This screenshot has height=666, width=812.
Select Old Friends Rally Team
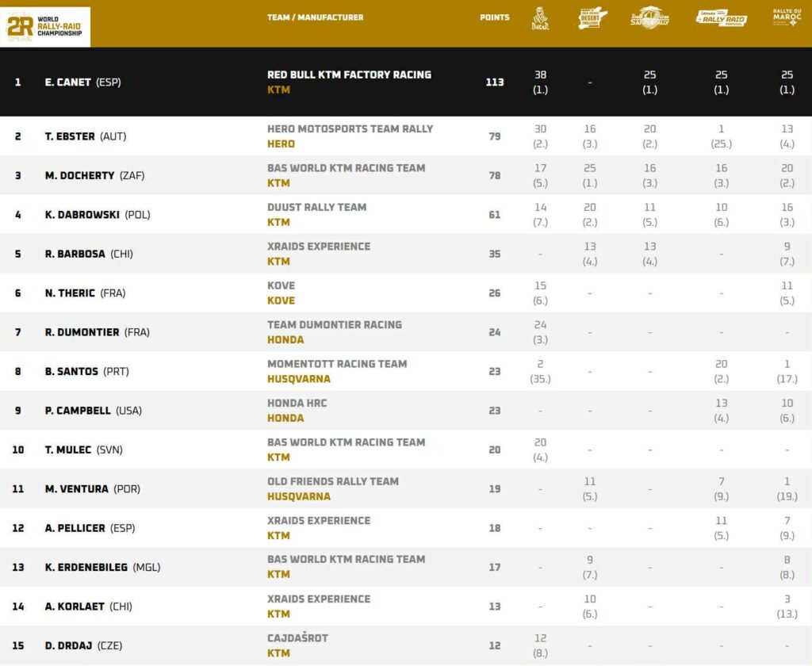332,481
